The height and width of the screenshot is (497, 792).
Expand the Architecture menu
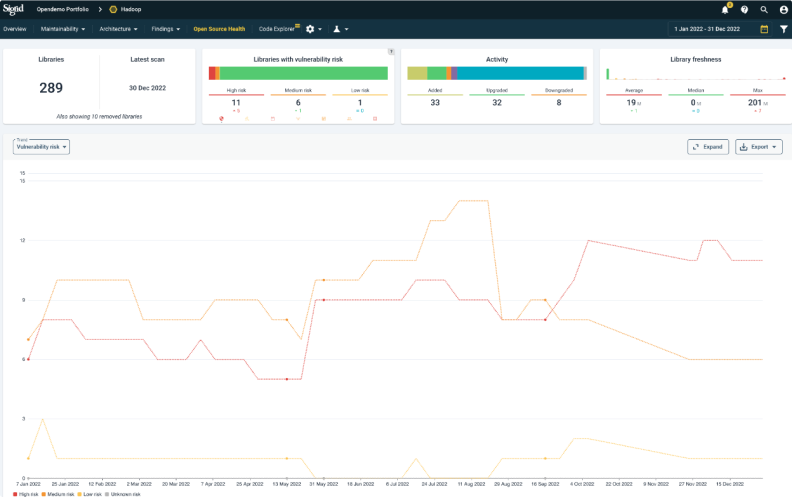click(x=118, y=29)
